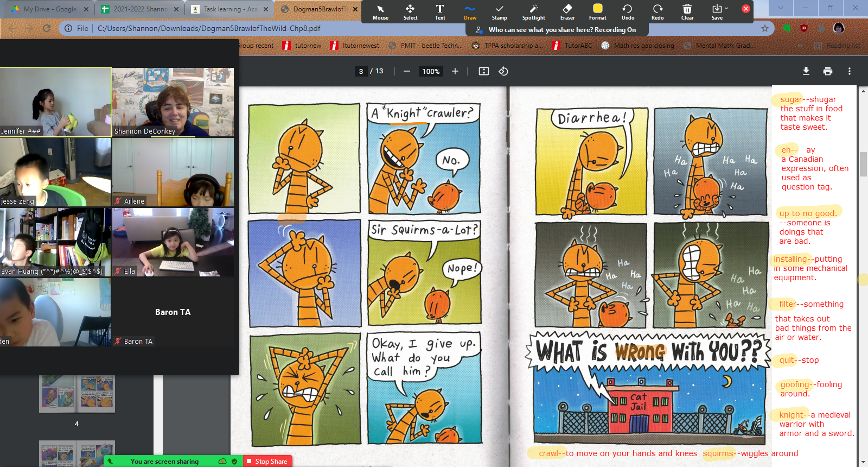Choose the Select annotation tool
The height and width of the screenshot is (467, 868).
pyautogui.click(x=410, y=12)
